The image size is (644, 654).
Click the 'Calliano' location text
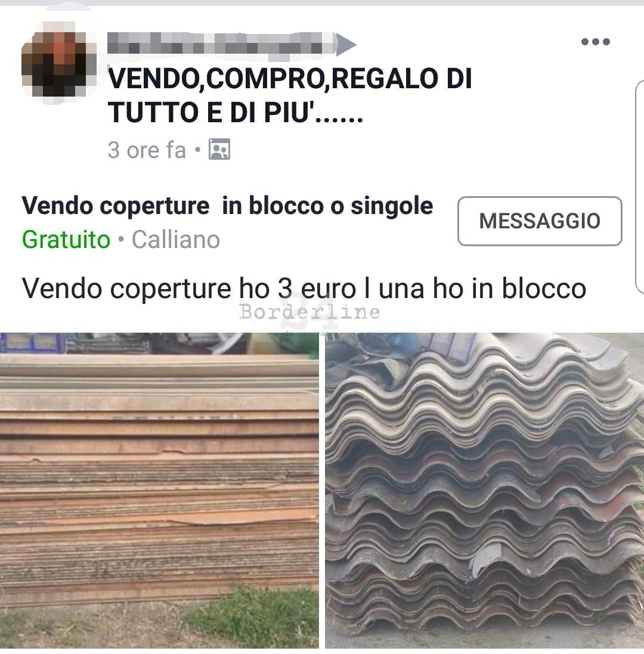[175, 240]
